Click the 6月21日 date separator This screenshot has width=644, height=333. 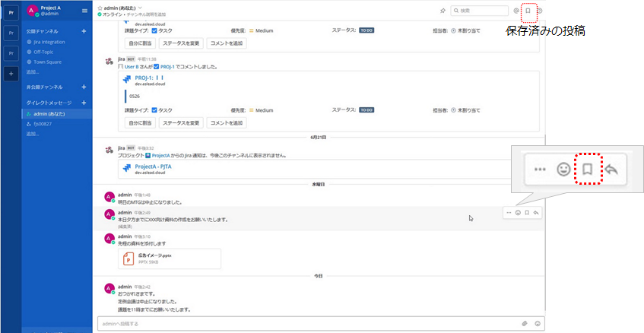coord(319,138)
